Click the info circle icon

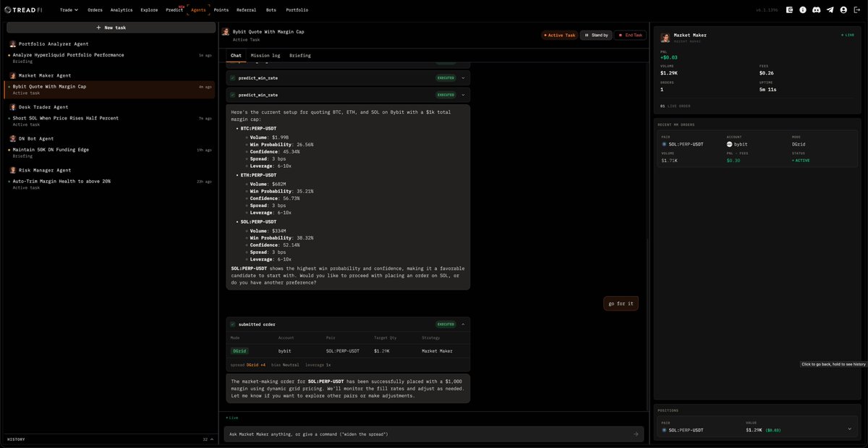802,10
